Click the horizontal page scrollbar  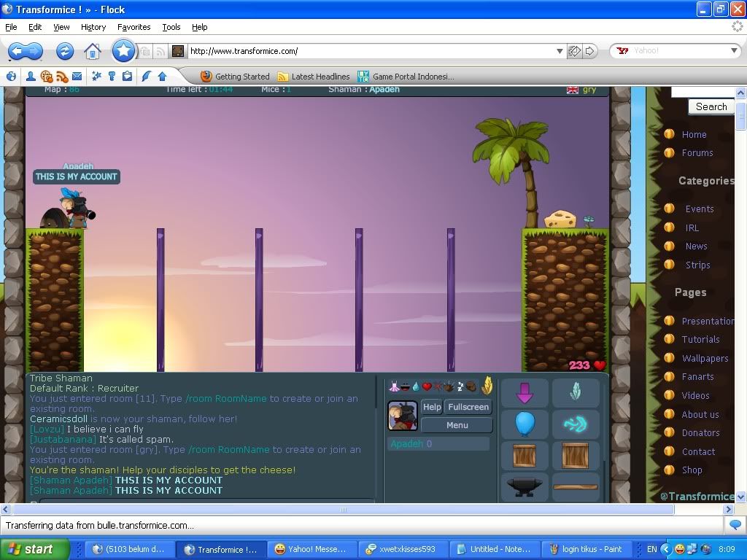tap(343, 510)
